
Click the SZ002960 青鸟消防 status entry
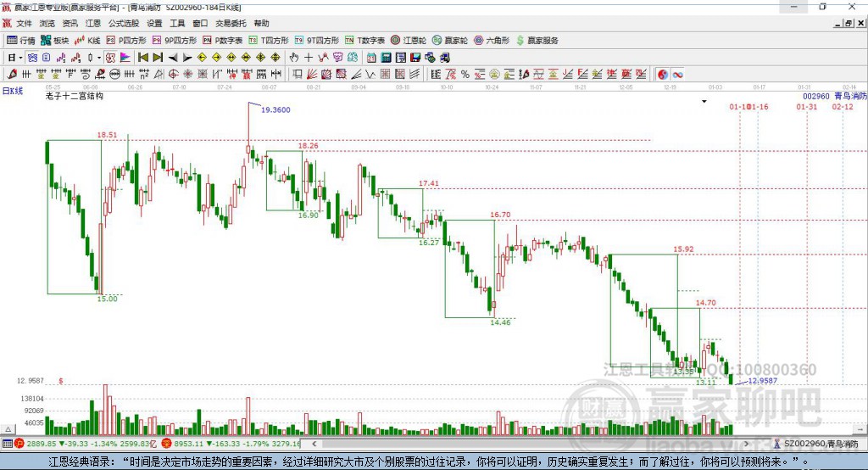[816, 444]
